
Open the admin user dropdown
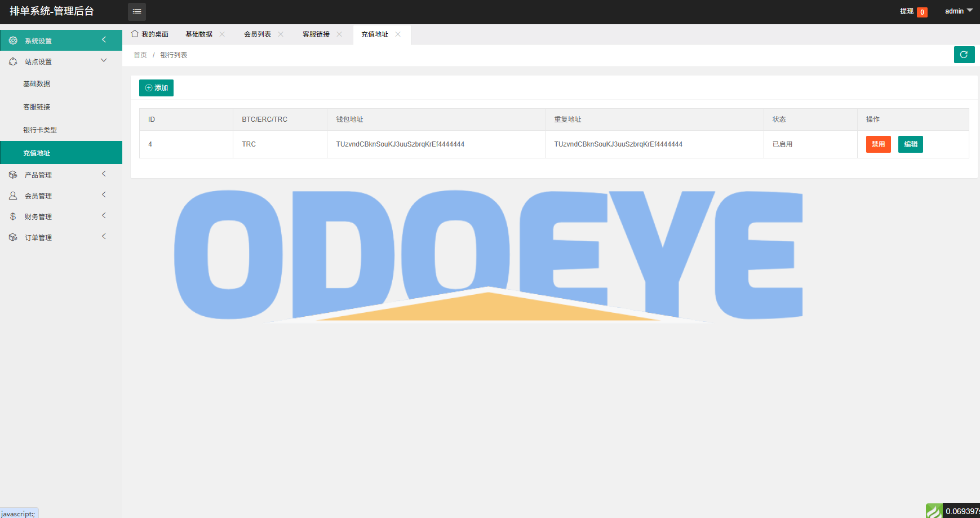pos(958,11)
